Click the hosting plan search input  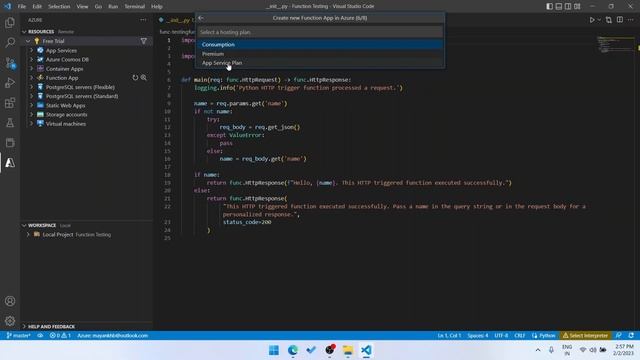[320, 32]
